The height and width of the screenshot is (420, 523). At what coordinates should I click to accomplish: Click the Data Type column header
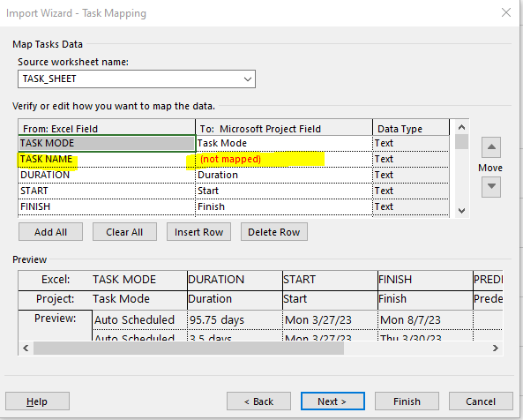(x=411, y=128)
